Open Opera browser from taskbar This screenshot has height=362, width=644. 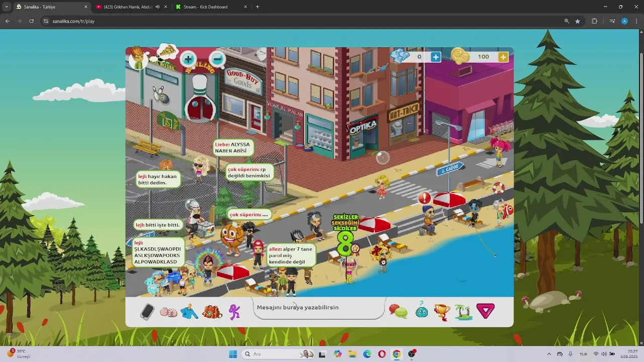click(x=382, y=354)
